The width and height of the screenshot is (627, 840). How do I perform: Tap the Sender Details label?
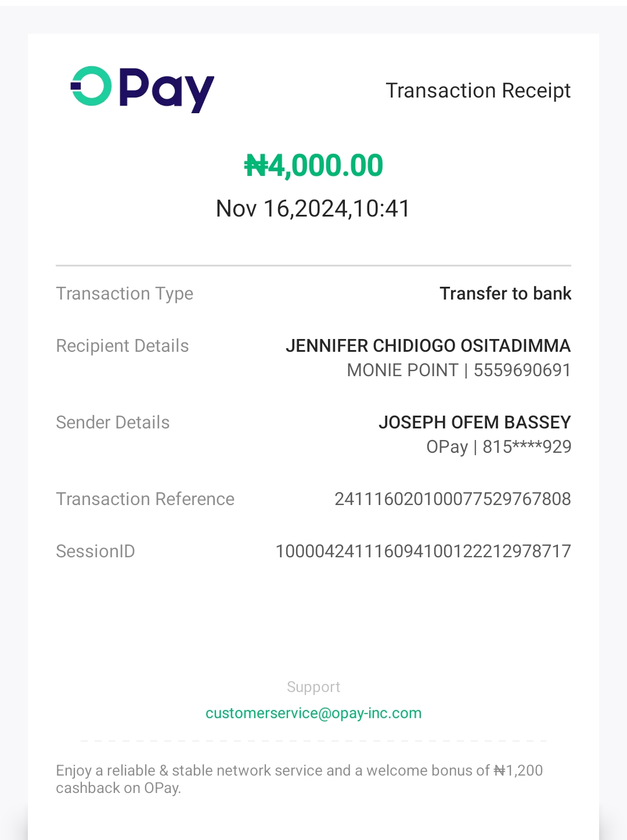coord(113,423)
